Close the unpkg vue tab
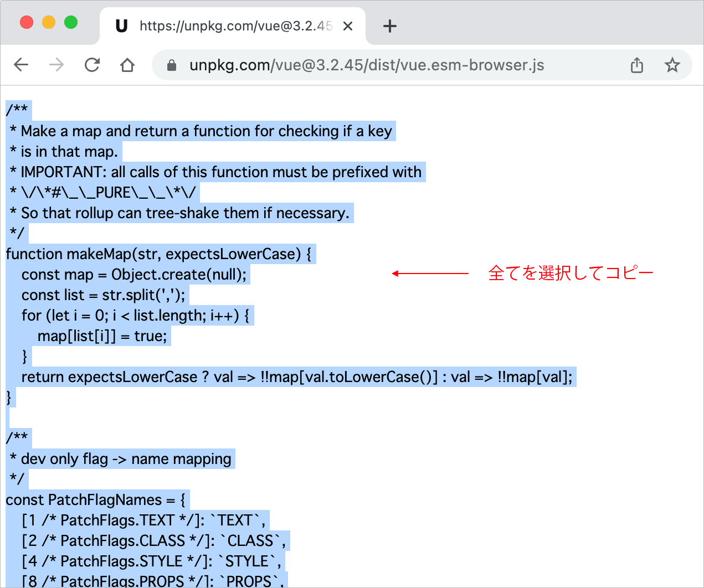The image size is (704, 588). point(348,26)
